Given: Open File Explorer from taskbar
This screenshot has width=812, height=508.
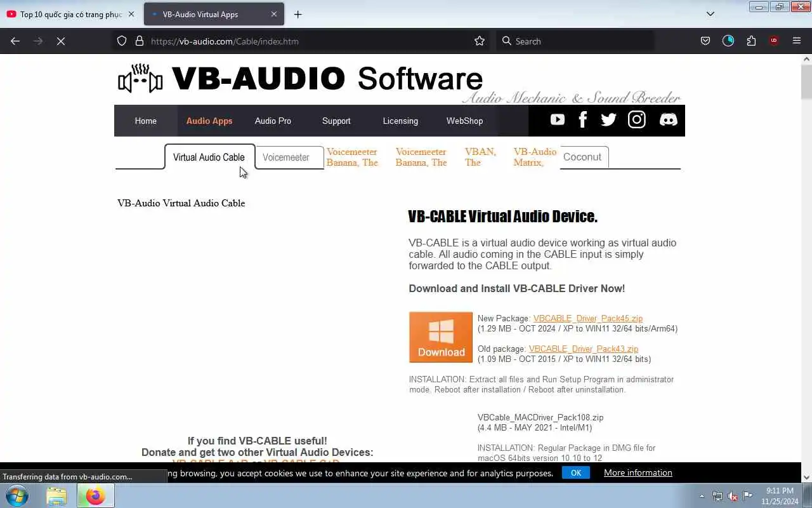Looking at the screenshot, I should click(x=56, y=495).
